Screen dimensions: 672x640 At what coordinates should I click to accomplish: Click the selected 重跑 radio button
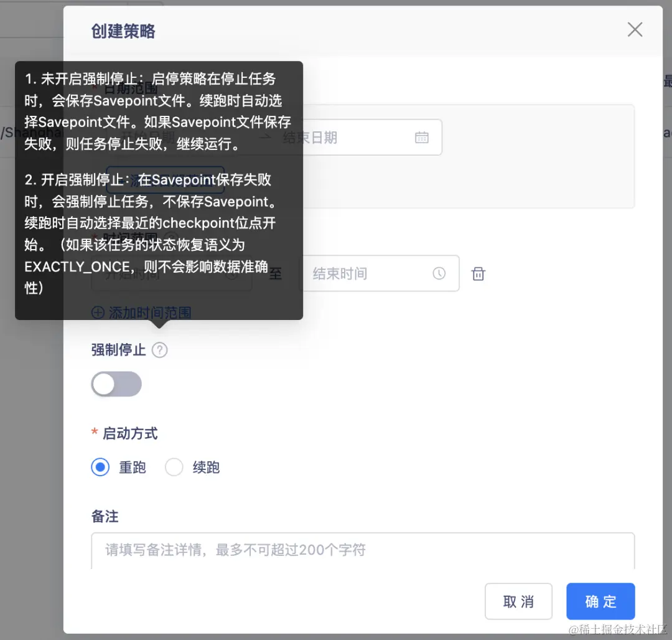point(100,467)
